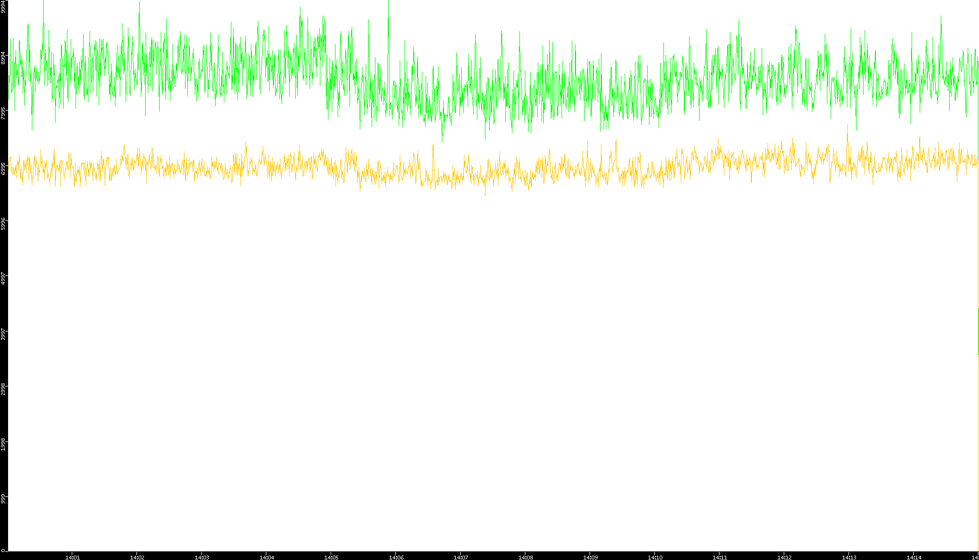
Task: Select the 14:04 tick on time axis
Action: click(x=266, y=557)
